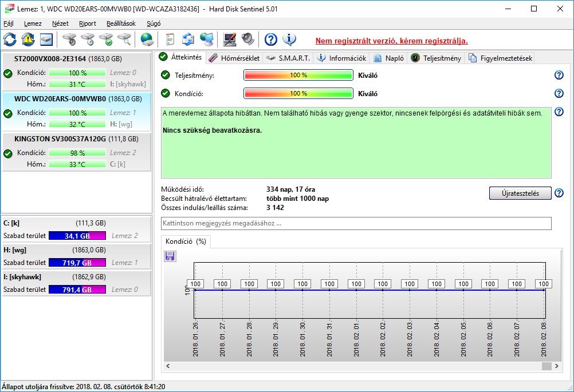Switch to the Hőmérséklet tab
This screenshot has height=392, width=574.
tap(234, 58)
